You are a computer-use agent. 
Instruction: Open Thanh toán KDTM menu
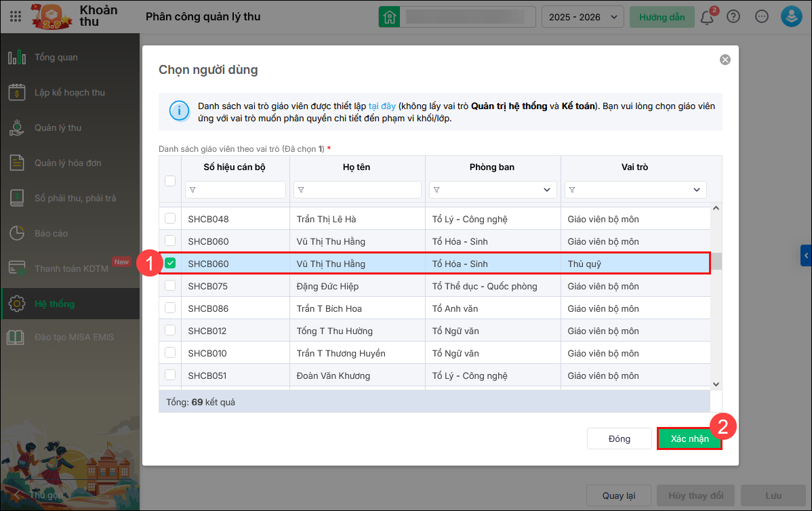70,268
